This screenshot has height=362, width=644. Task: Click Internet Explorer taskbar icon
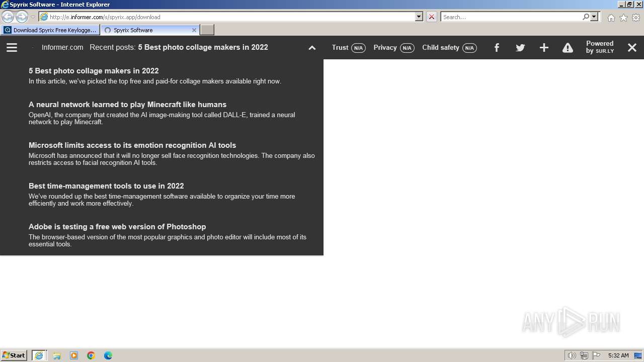click(39, 355)
